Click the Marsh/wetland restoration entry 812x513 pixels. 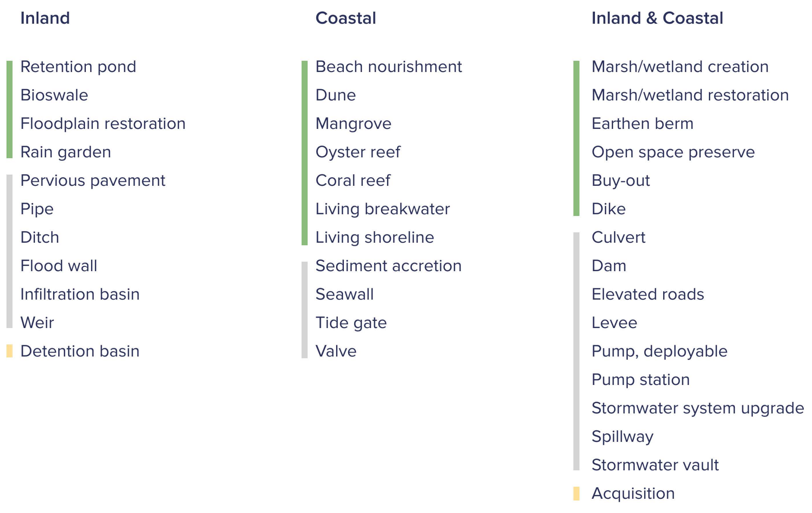click(690, 95)
